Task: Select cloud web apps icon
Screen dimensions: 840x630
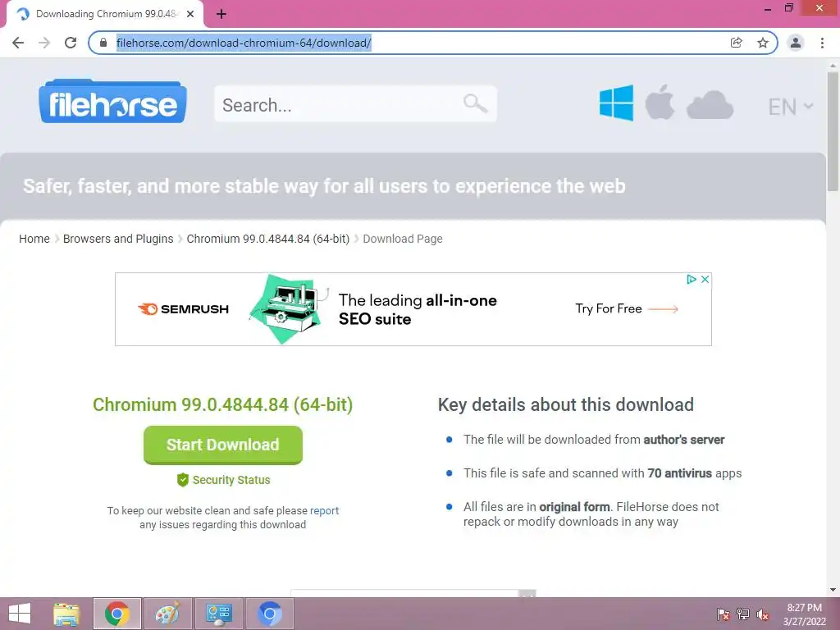Action: click(710, 104)
